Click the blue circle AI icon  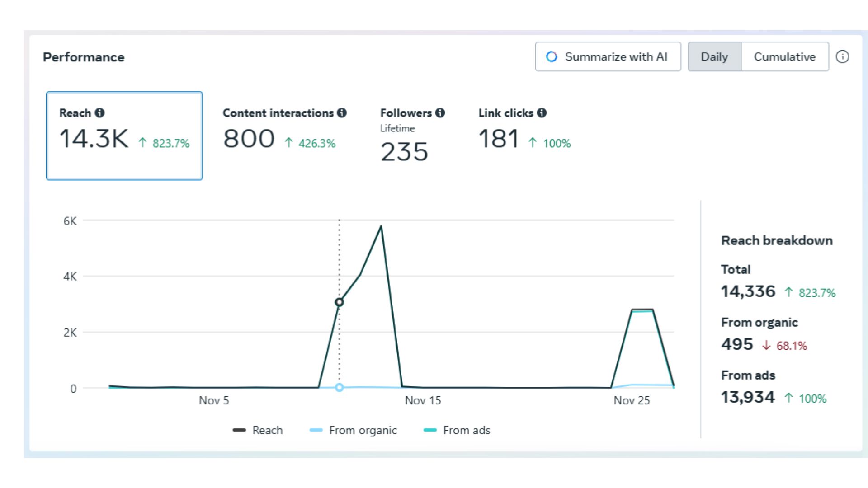click(x=552, y=57)
